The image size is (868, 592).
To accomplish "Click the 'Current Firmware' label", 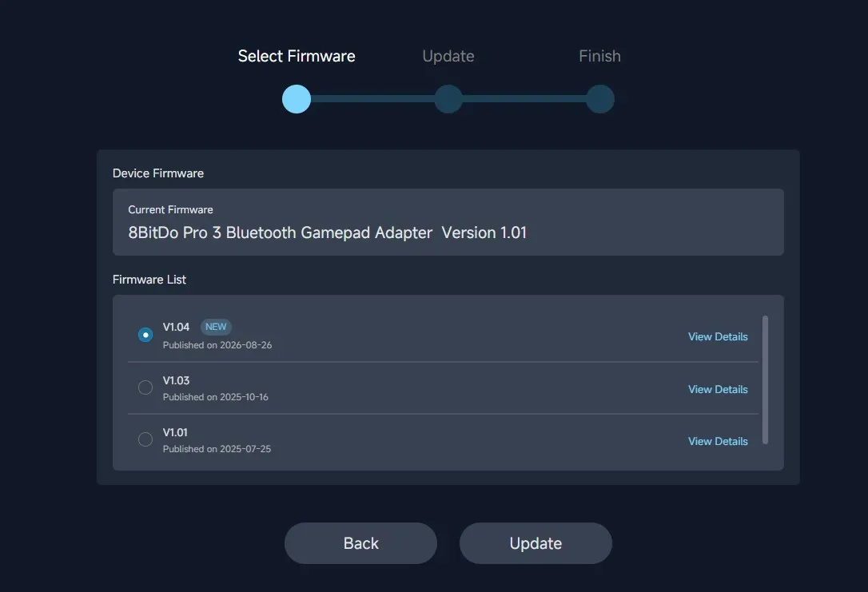I will point(170,209).
